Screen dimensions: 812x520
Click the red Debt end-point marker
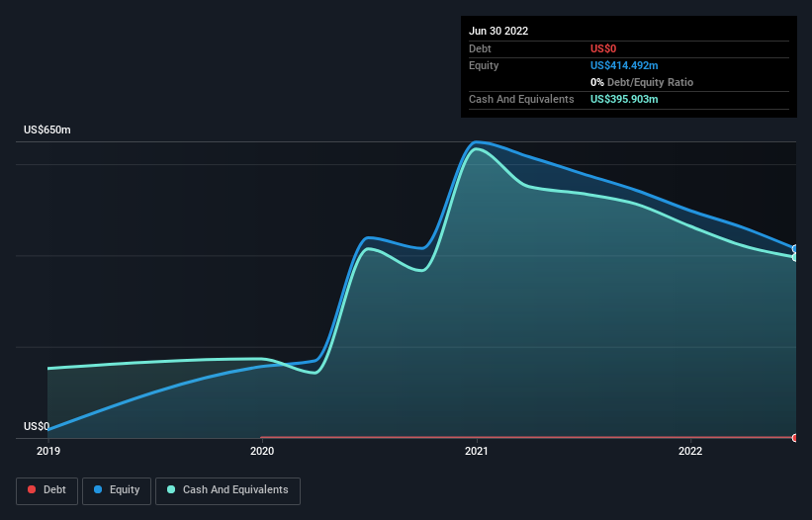(x=795, y=438)
